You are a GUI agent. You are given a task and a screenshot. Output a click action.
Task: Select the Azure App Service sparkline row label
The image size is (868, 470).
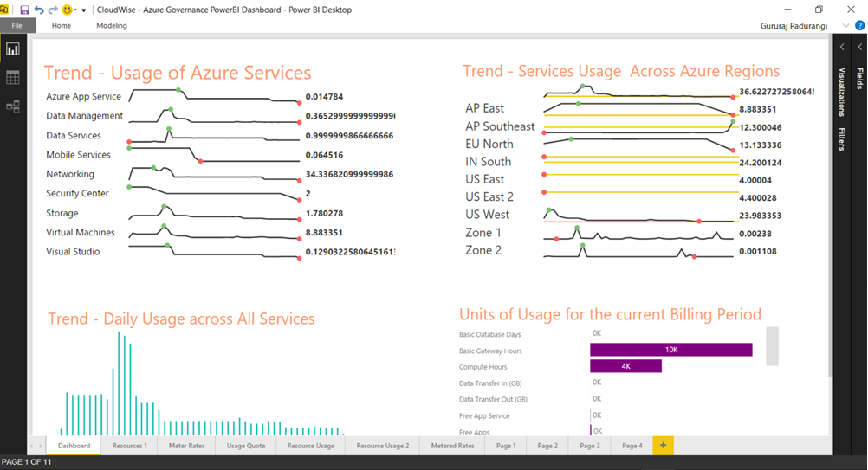(83, 96)
